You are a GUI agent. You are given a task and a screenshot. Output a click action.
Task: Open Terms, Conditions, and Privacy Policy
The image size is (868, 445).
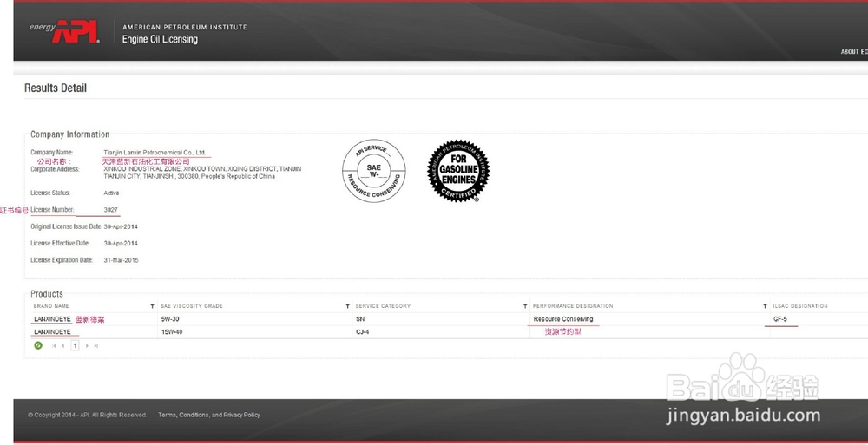tap(208, 415)
